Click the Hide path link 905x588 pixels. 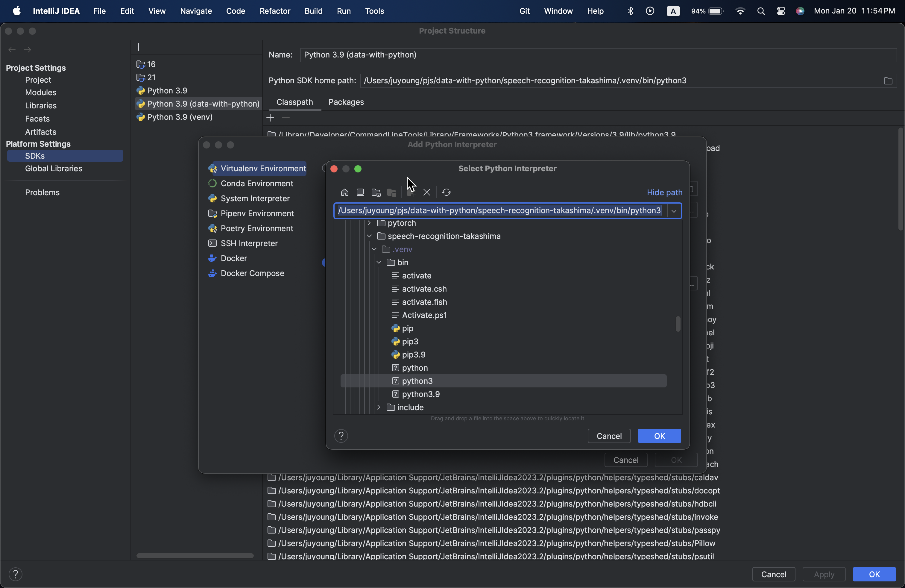tap(664, 193)
